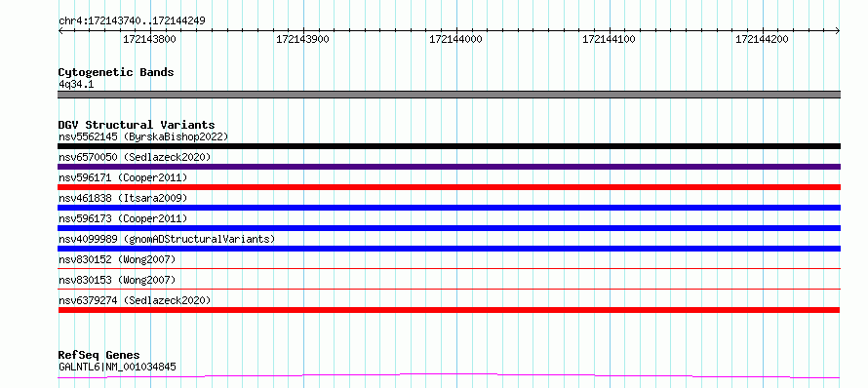Click the chr4:172143740..172144249 region label
This screenshot has height=388, width=868.
(132, 21)
